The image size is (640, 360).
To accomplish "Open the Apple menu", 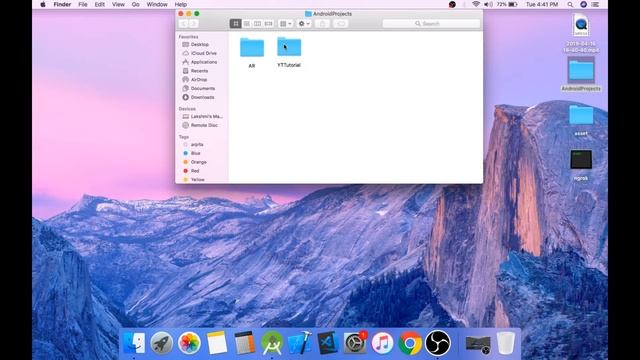I will tap(43, 4).
